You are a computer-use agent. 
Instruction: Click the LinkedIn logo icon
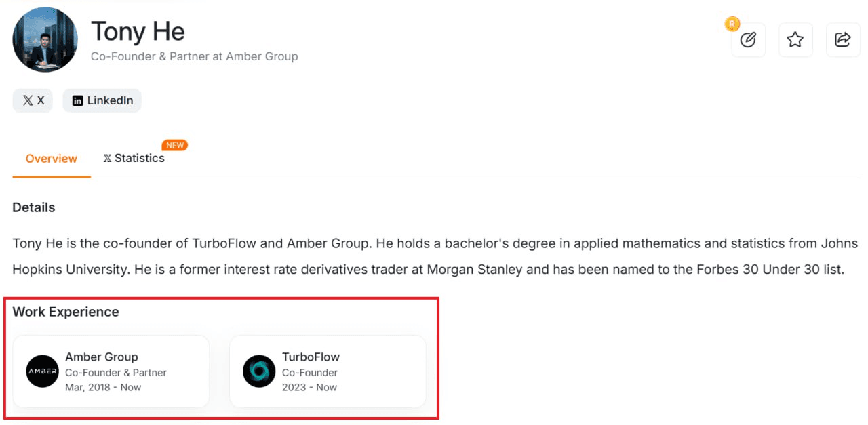pyautogui.click(x=78, y=100)
